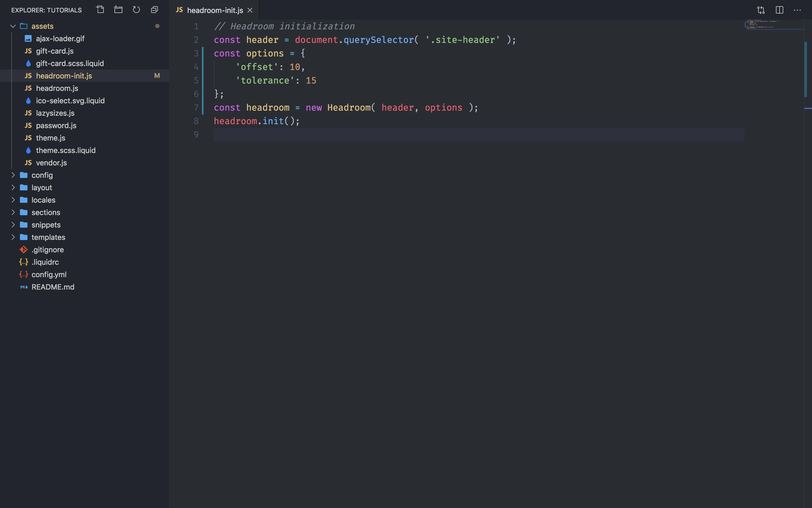Image resolution: width=812 pixels, height=508 pixels.
Task: Click the New File icon in Explorer
Action: click(100, 10)
